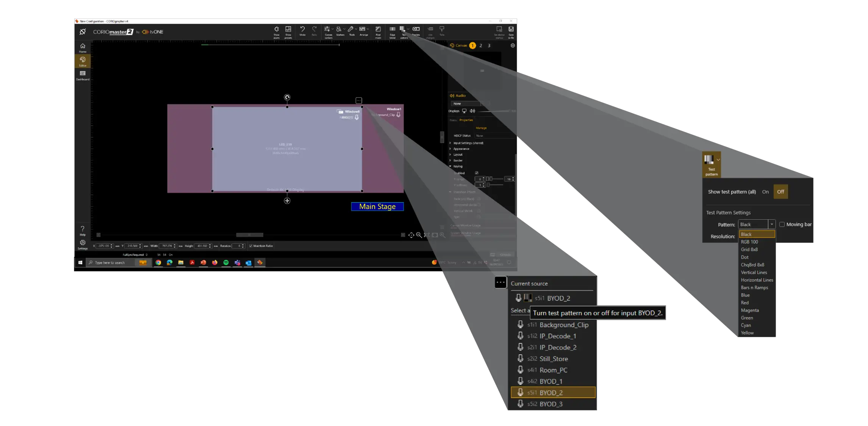Open Help from the sidebar
Screen dimensions: 868x426
pos(83,231)
